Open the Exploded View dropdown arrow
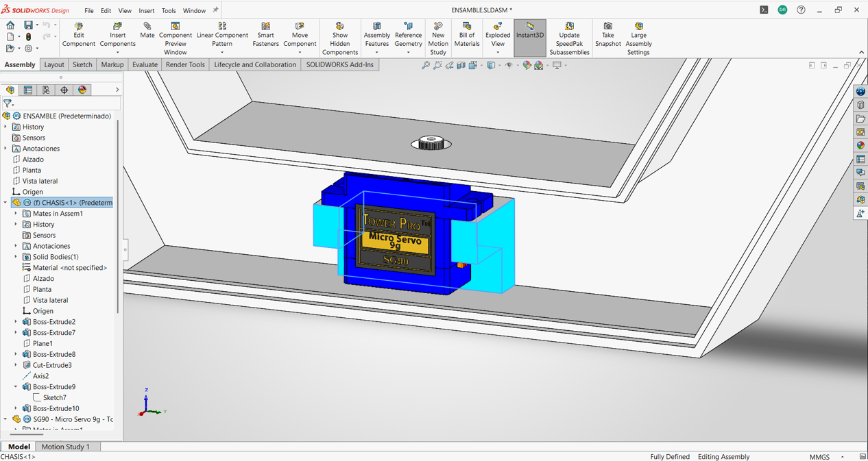Viewport: 868px width, 461px height. pyautogui.click(x=498, y=53)
